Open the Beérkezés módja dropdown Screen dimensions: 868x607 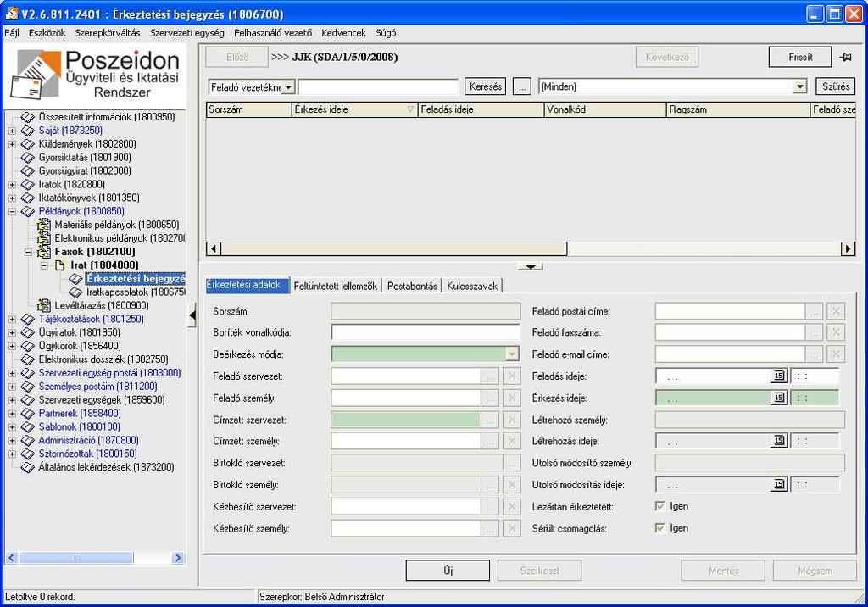pyautogui.click(x=512, y=354)
